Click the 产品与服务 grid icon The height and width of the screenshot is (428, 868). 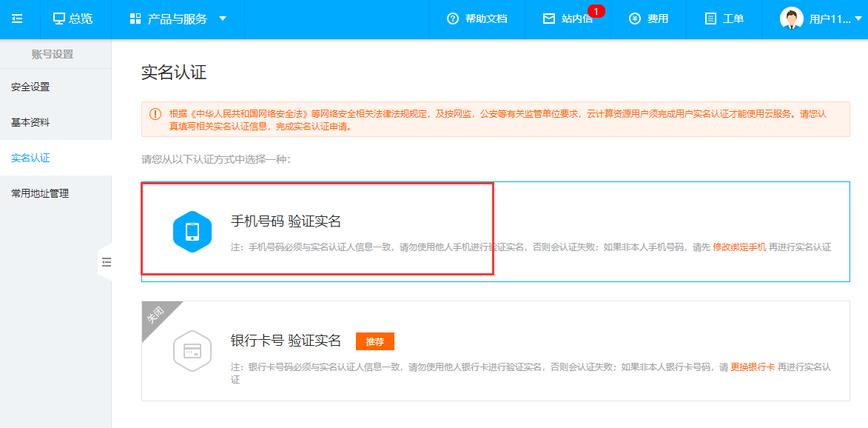[x=134, y=19]
